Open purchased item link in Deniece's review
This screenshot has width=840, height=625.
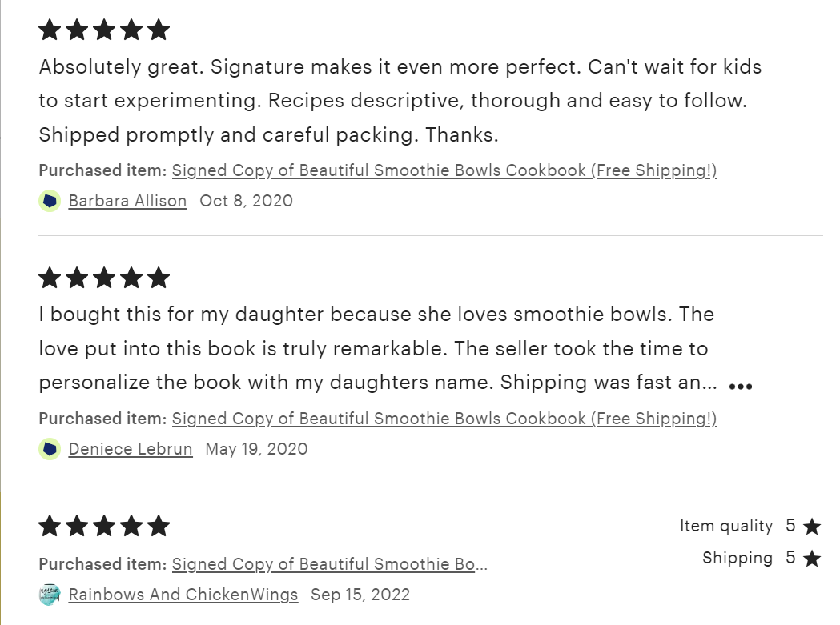click(x=444, y=419)
